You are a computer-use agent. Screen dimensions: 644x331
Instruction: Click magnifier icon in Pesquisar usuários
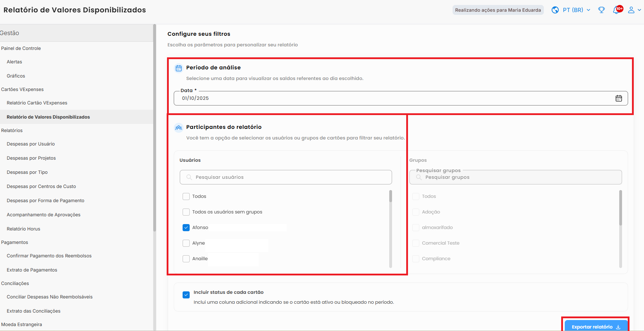tap(189, 177)
